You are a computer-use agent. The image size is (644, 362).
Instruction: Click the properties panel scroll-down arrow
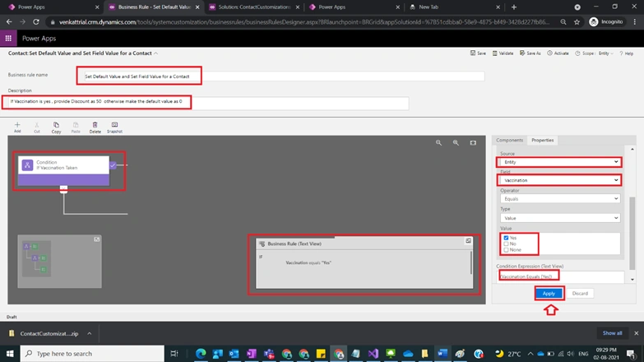coord(632,280)
